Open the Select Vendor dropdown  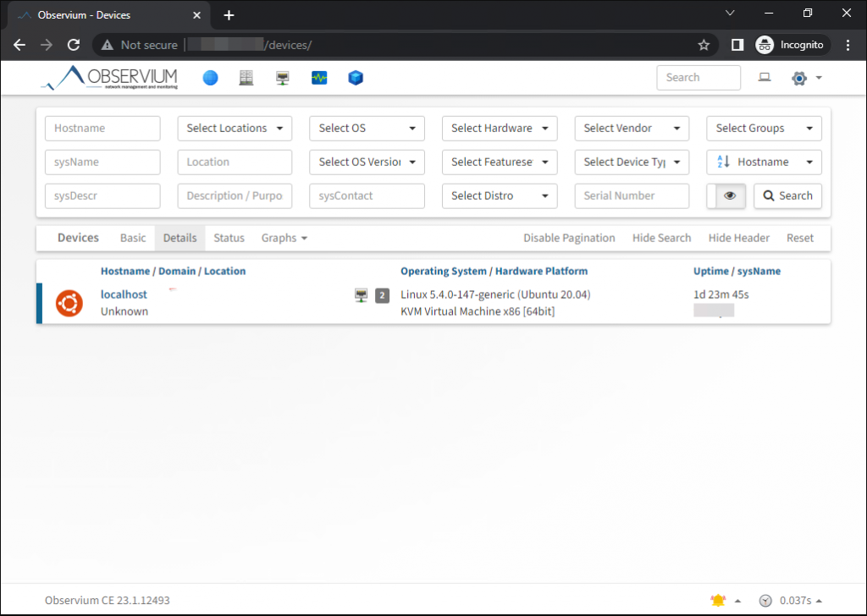(x=632, y=129)
